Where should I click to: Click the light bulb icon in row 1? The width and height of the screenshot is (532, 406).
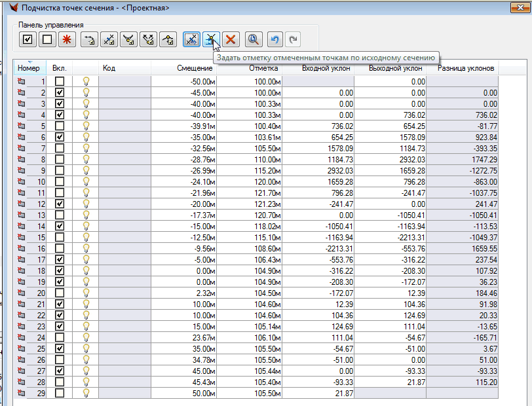click(86, 81)
